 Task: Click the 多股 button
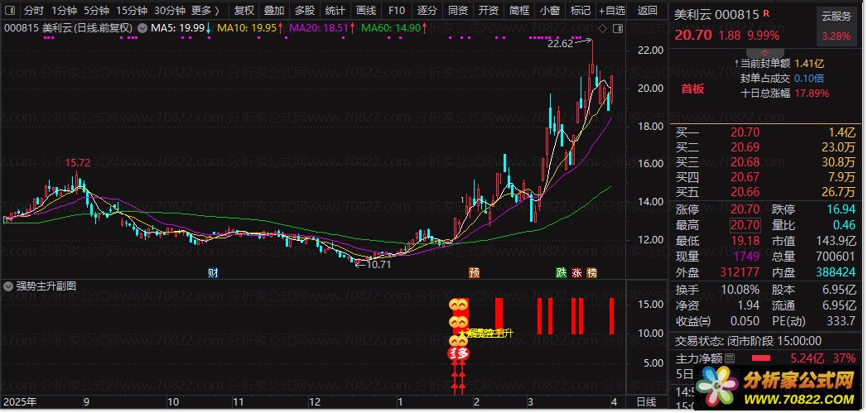[x=305, y=11]
